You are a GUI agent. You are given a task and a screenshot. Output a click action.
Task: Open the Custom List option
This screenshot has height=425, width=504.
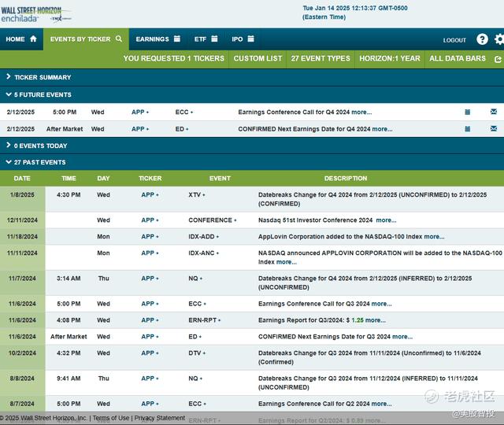tap(258, 58)
